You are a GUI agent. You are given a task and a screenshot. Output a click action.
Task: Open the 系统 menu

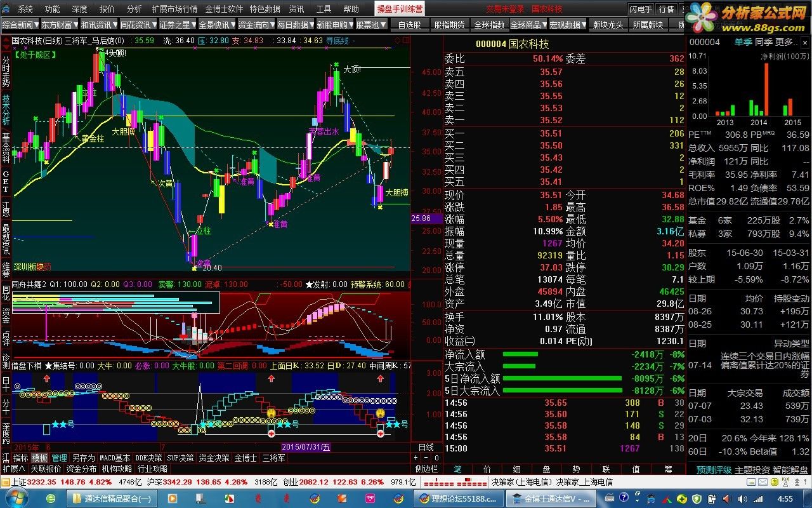tap(25, 9)
